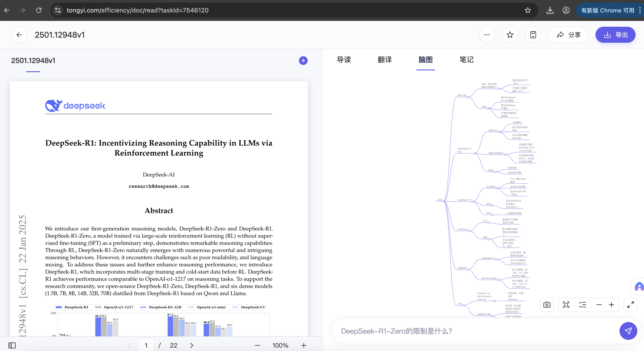Viewport: 644px width, 351px height.
Task: Go to the next PDF page
Action: (x=192, y=345)
